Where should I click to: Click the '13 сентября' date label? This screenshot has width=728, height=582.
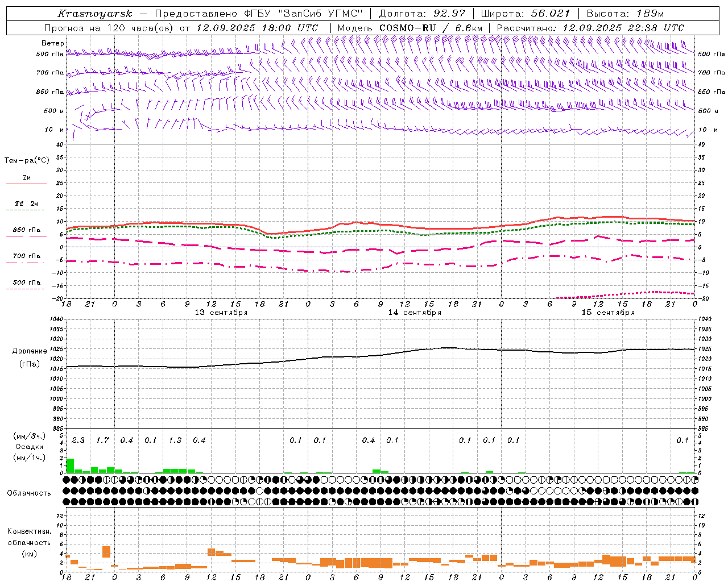point(221,313)
